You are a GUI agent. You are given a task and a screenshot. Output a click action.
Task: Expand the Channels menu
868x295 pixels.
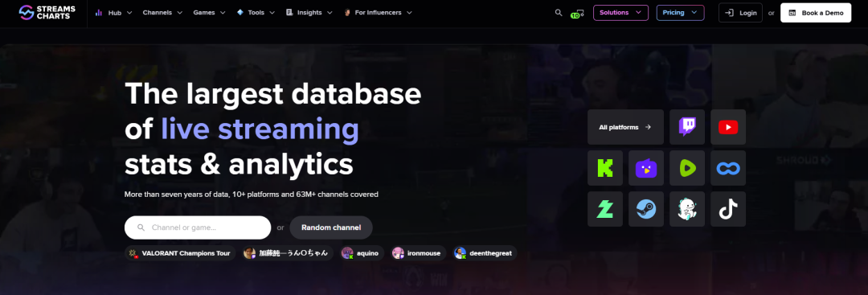tap(162, 12)
